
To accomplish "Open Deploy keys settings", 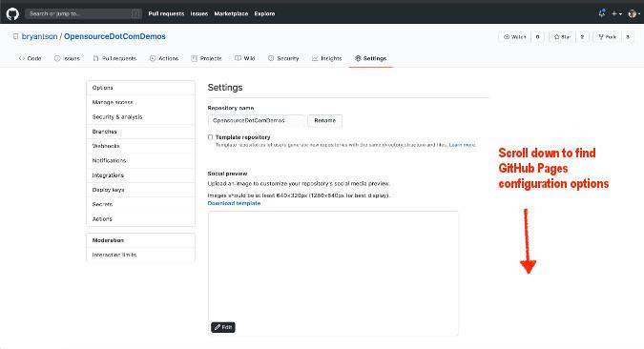I will pyautogui.click(x=140, y=190).
